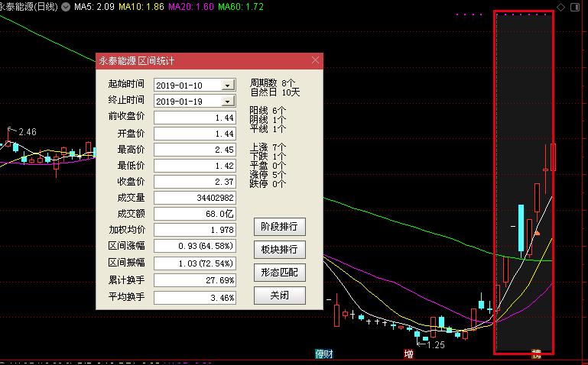The width and height of the screenshot is (588, 365).
Task: Select the 平均换手 field 3.46%
Action: [x=195, y=298]
